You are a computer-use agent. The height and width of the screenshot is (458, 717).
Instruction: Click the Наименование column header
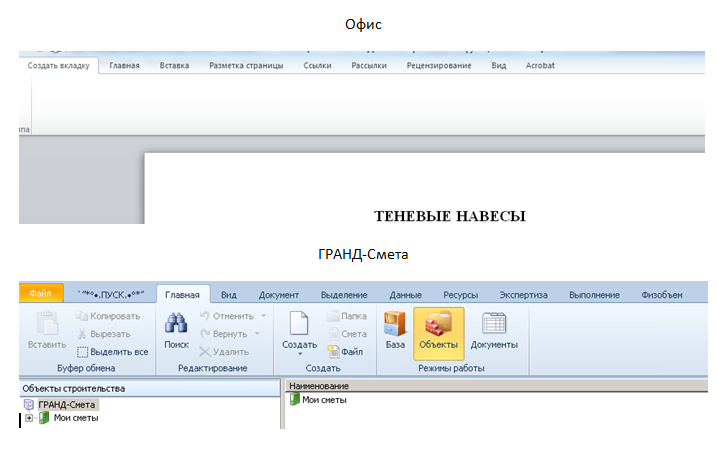tap(497, 386)
